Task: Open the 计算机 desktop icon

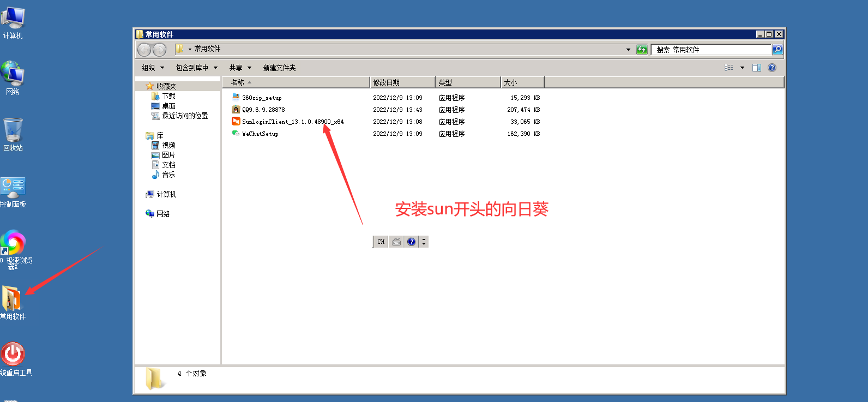Action: [13, 22]
